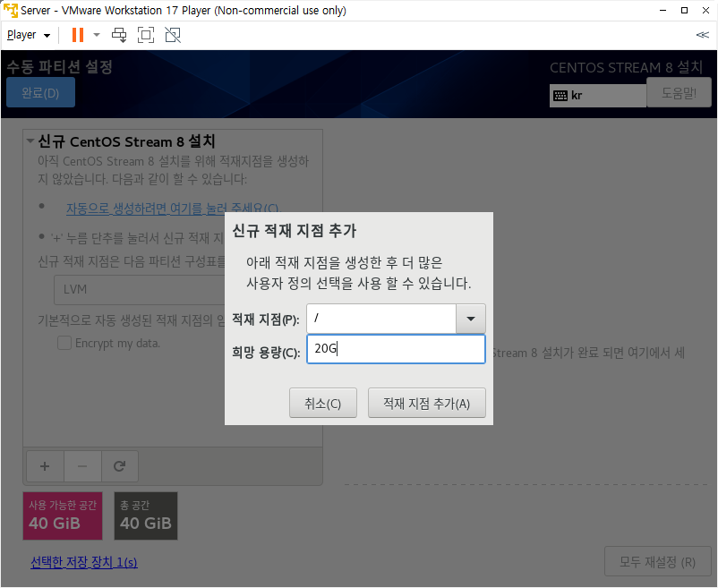Enter full screen mode via the toolbar icon

(x=146, y=35)
